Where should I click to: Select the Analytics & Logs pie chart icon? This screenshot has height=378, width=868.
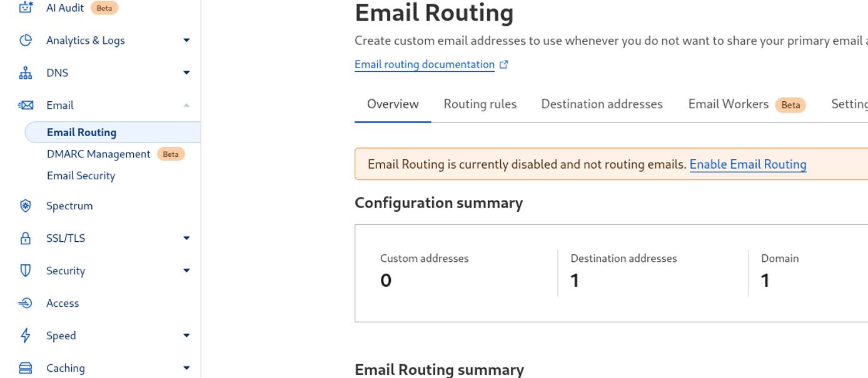25,40
